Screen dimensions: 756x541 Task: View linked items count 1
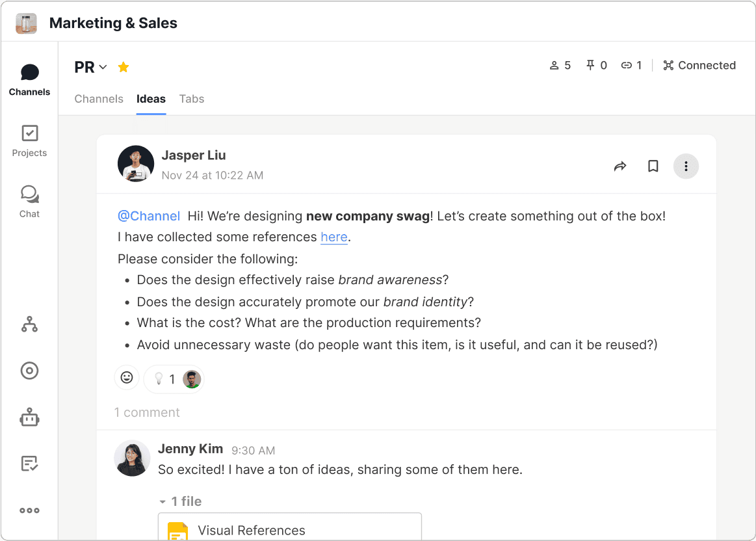click(x=632, y=66)
